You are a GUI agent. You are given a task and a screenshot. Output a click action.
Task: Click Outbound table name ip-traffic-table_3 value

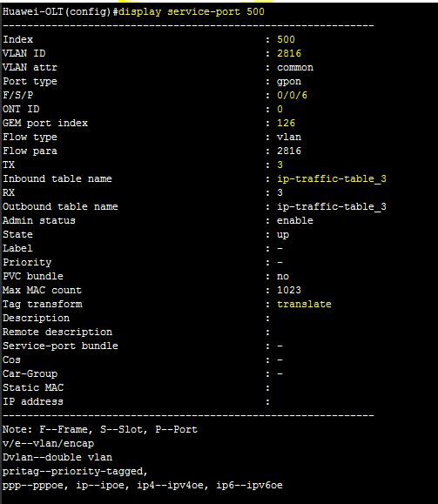(x=332, y=206)
